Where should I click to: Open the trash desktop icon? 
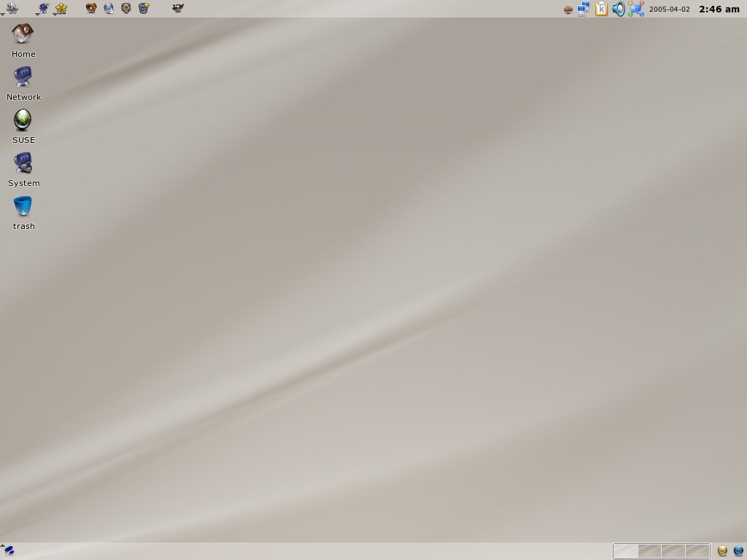(23, 213)
